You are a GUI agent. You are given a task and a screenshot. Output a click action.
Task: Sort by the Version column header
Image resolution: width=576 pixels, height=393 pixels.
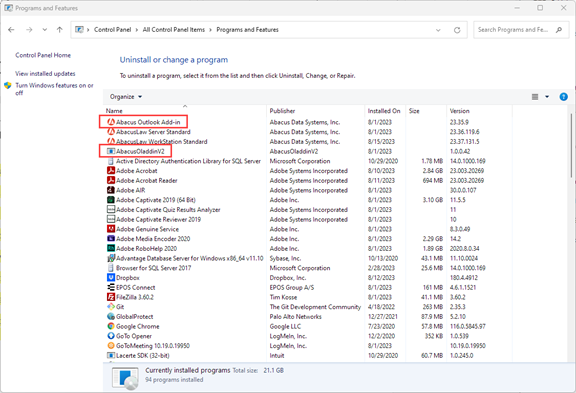(479, 111)
